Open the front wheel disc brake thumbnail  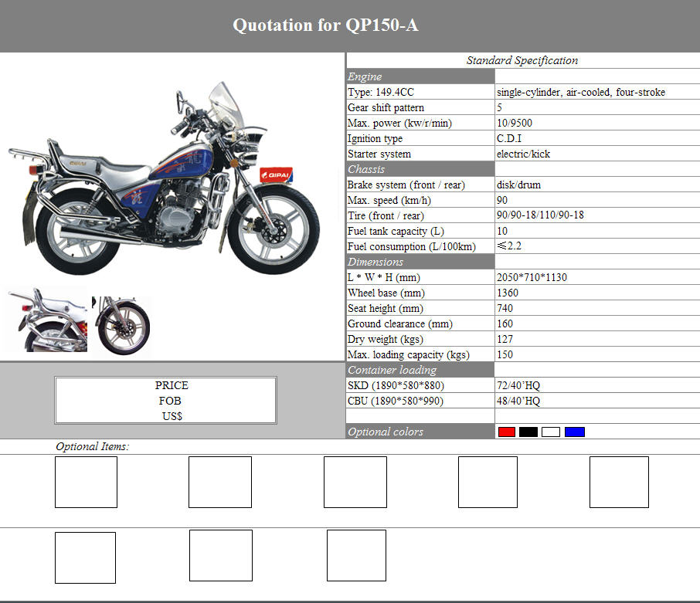(x=121, y=325)
